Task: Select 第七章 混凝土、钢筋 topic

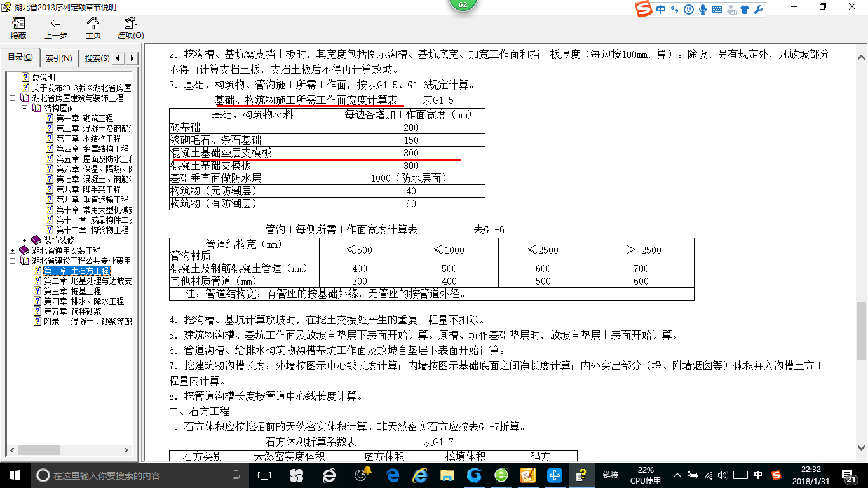Action: pos(93,179)
